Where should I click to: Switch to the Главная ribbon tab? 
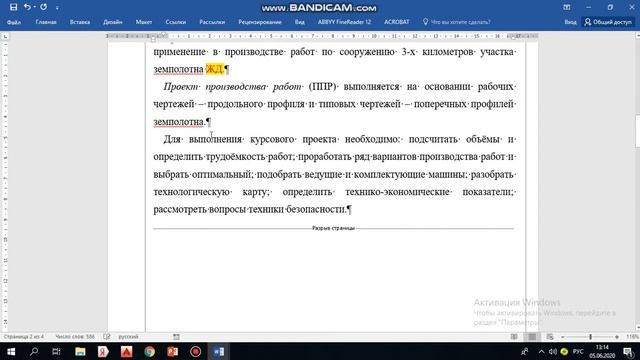point(46,22)
